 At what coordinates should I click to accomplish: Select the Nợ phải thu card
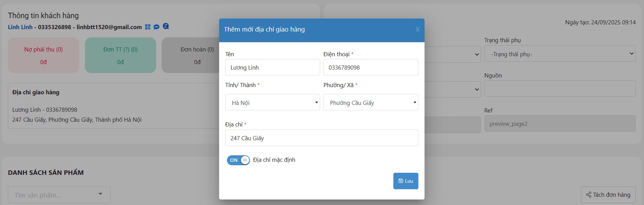tap(43, 55)
